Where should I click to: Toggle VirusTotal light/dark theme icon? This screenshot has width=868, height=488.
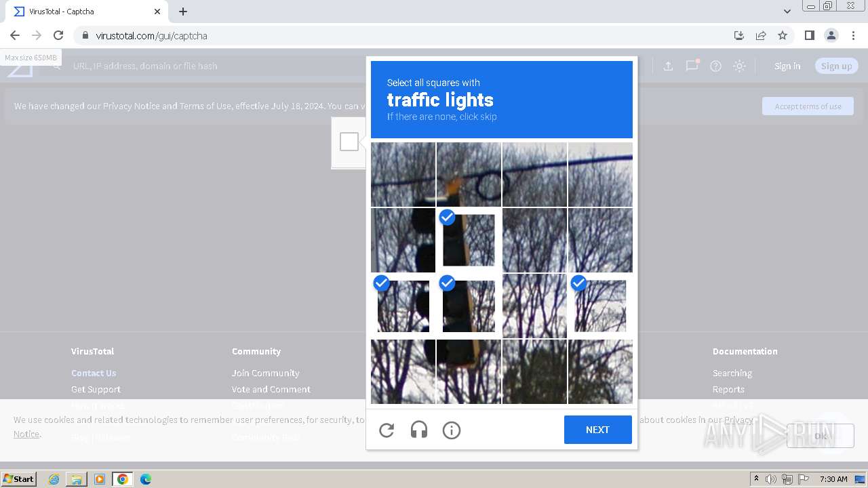(x=740, y=66)
